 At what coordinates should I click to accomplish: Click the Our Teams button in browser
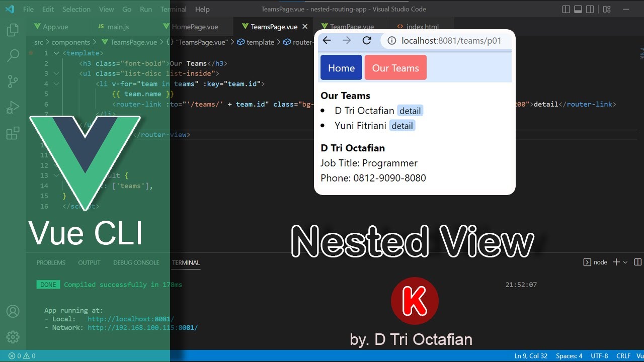[x=395, y=68]
